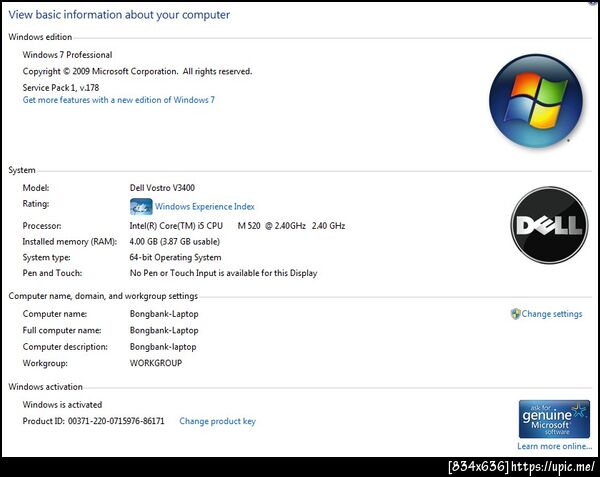
Task: Click the Model label
Action: pyautogui.click(x=36, y=188)
